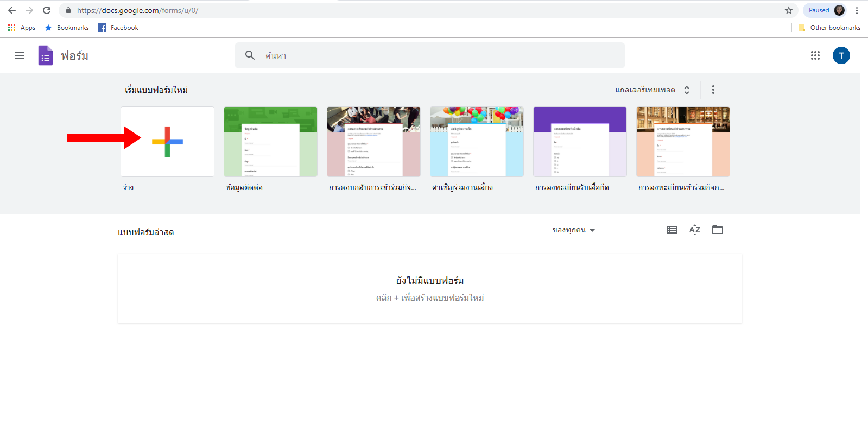Viewport: 868px width, 448px height.
Task: Click the แบบฟอร์มล่าสุด heading
Action: tap(146, 232)
